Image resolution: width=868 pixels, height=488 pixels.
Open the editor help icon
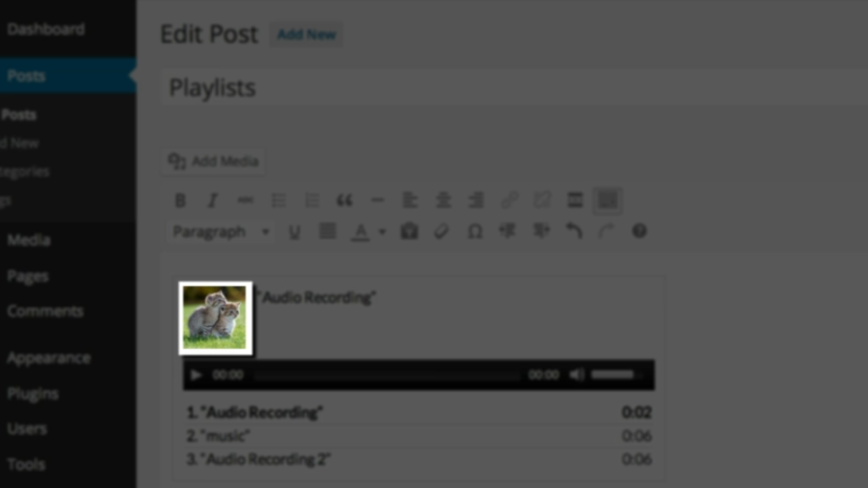coord(639,230)
